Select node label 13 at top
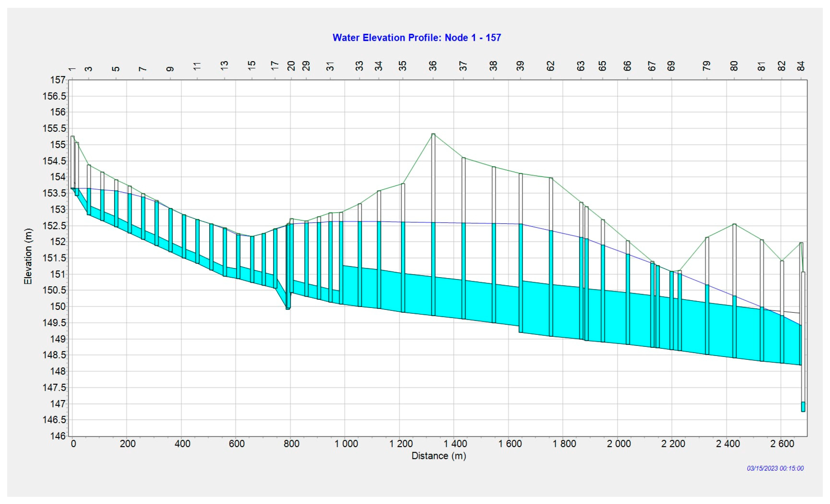The image size is (830, 504). [x=224, y=66]
